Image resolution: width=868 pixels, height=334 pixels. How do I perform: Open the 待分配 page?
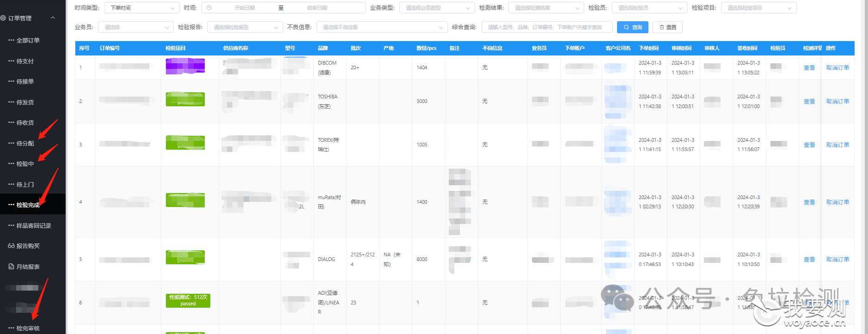pyautogui.click(x=25, y=144)
